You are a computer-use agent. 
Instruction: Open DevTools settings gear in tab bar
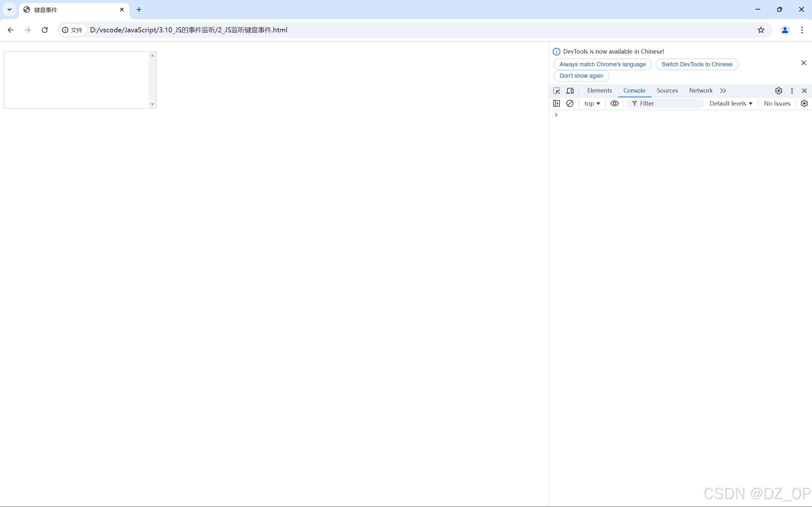click(x=778, y=91)
